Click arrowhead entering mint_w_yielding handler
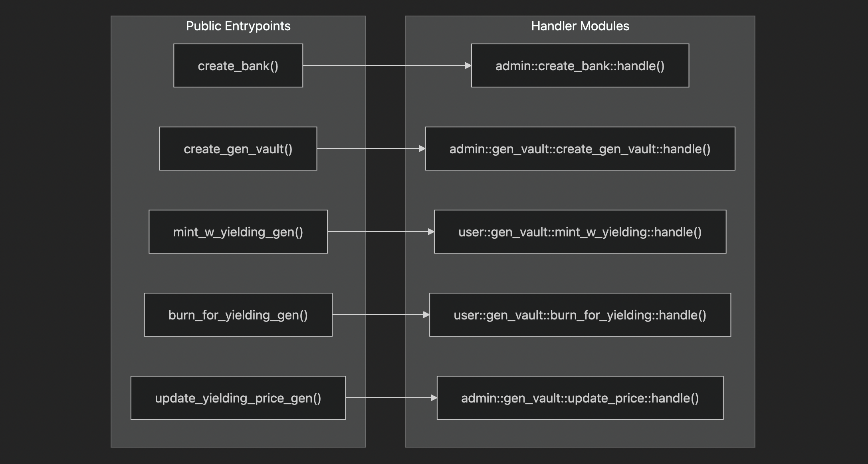This screenshot has height=464, width=868. 431,232
